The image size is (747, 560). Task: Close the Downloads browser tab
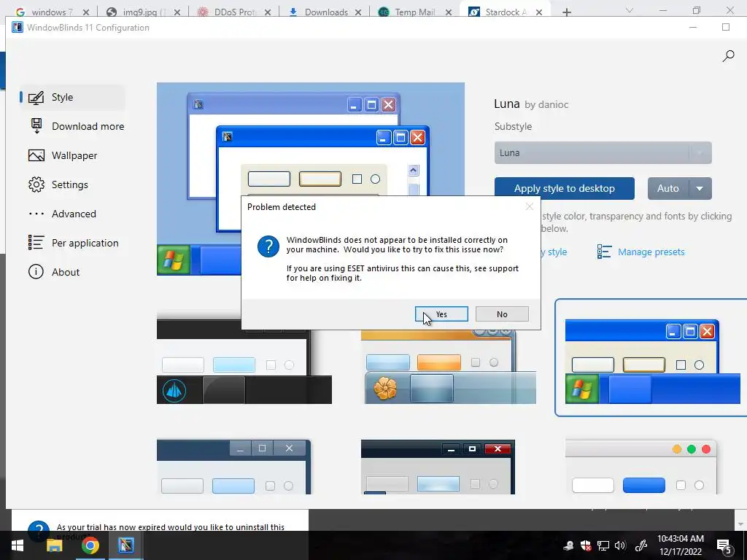click(358, 12)
